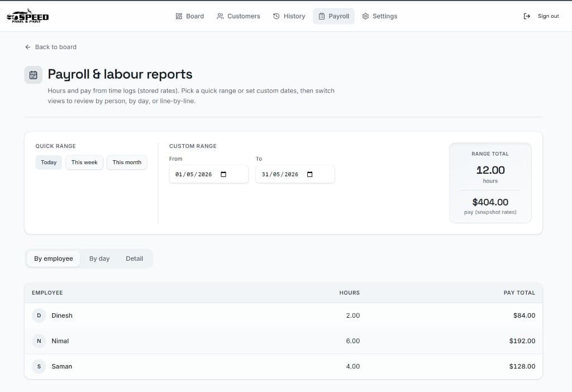Open the History page
The image size is (572, 392).
point(289,16)
